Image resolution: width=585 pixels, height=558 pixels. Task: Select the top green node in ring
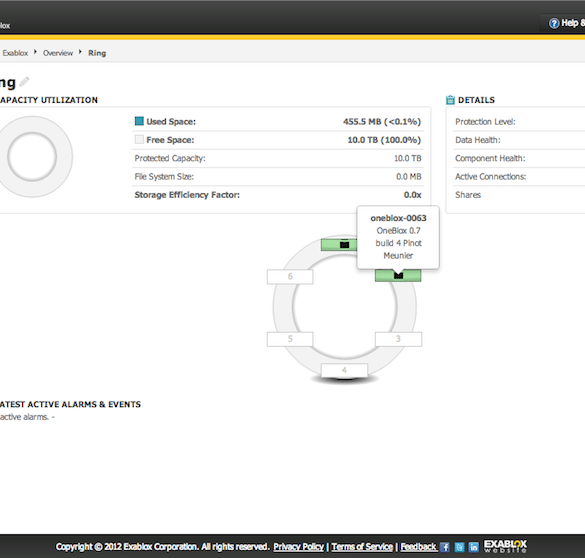pyautogui.click(x=339, y=245)
